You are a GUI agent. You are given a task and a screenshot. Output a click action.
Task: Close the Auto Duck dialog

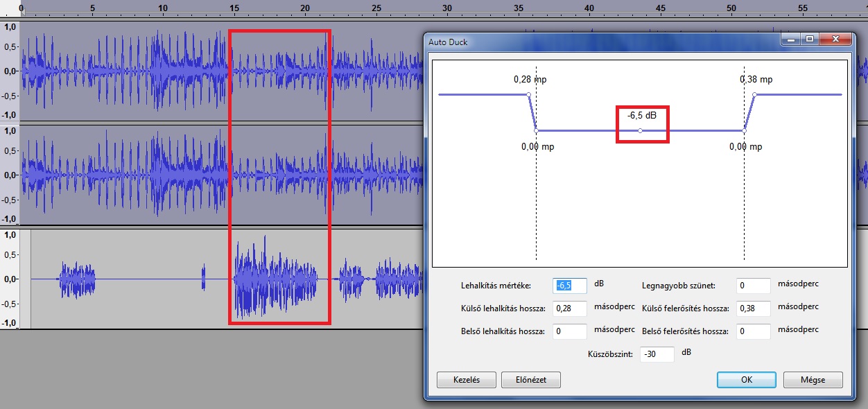[835, 40]
